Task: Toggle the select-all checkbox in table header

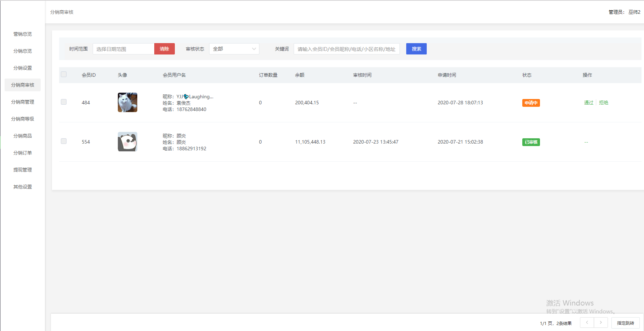Action: [x=64, y=75]
